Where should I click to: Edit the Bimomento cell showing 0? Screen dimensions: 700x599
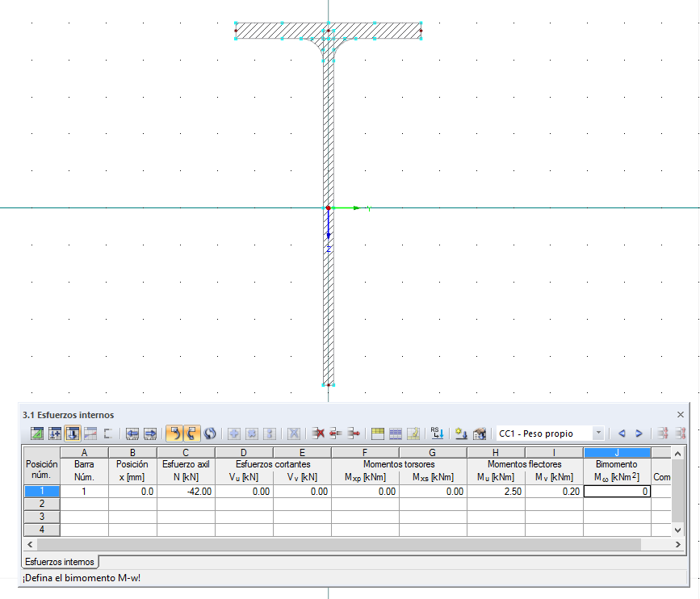[617, 492]
